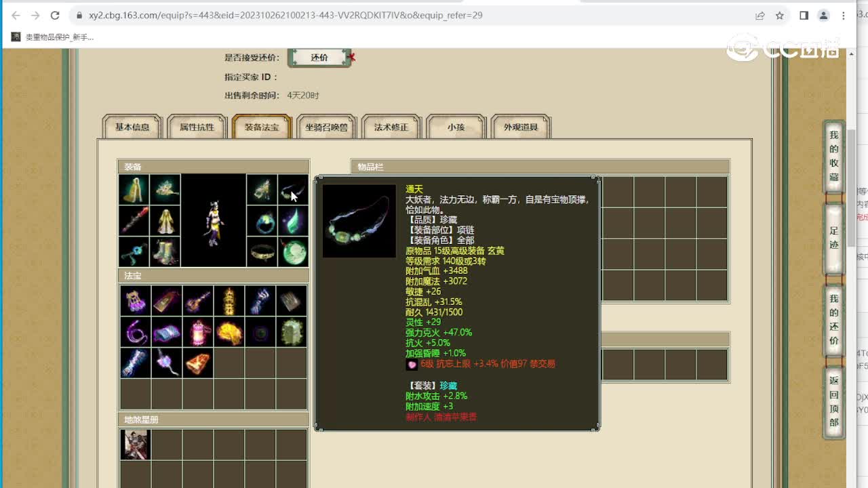Click the browser forward arrow
The width and height of the screenshot is (868, 488).
click(35, 15)
